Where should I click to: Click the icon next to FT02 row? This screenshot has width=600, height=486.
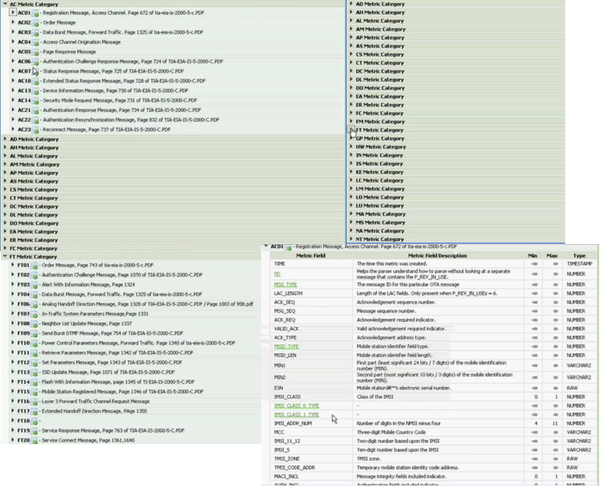point(34,276)
